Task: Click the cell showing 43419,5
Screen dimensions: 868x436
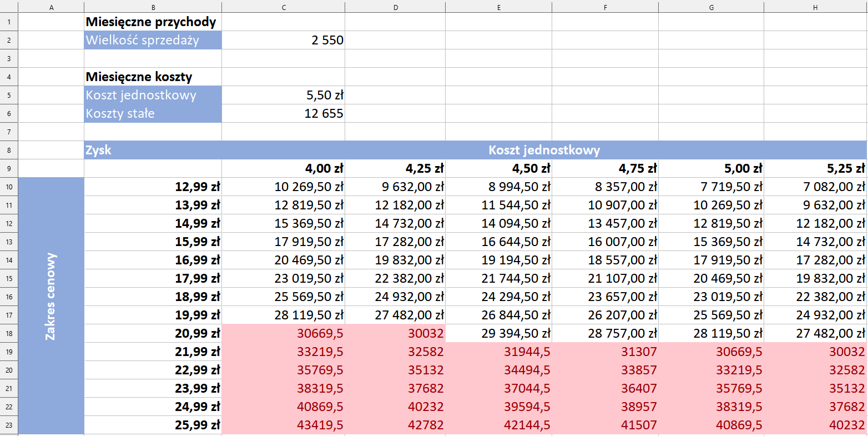Action: click(x=284, y=425)
